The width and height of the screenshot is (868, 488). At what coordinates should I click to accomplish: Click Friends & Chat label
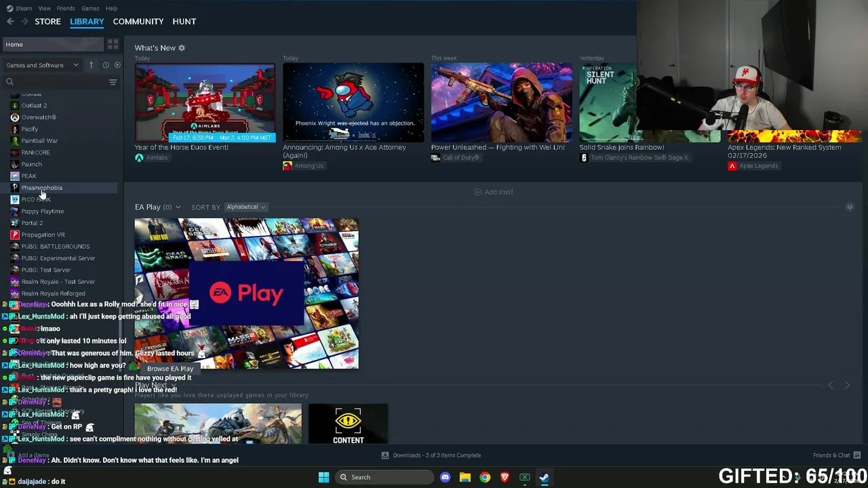pyautogui.click(x=831, y=455)
